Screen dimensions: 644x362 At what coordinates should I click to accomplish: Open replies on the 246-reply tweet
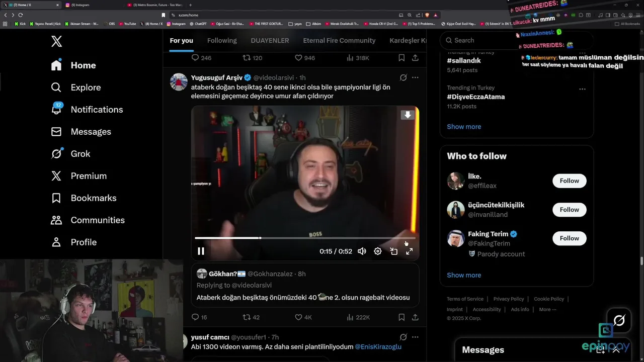[201, 58]
